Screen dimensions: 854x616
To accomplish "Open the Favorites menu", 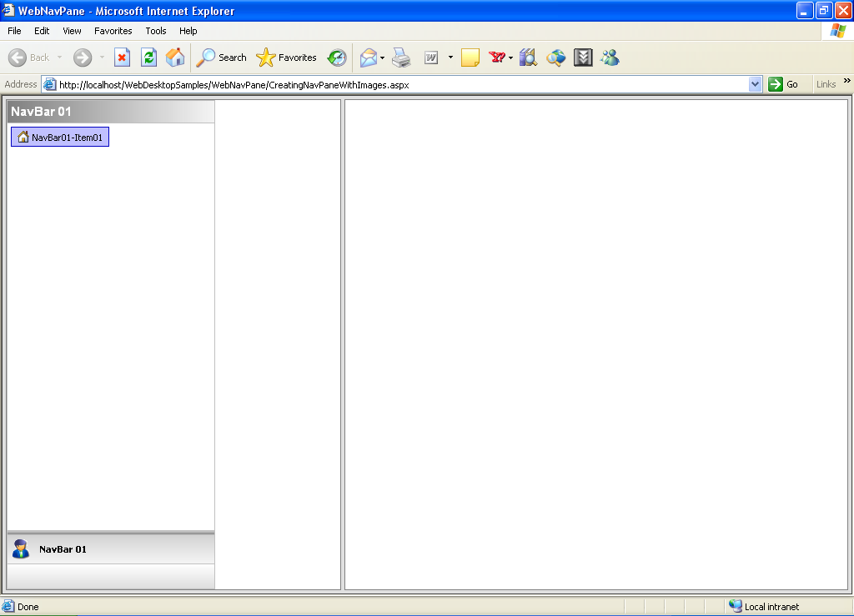I will click(x=113, y=31).
